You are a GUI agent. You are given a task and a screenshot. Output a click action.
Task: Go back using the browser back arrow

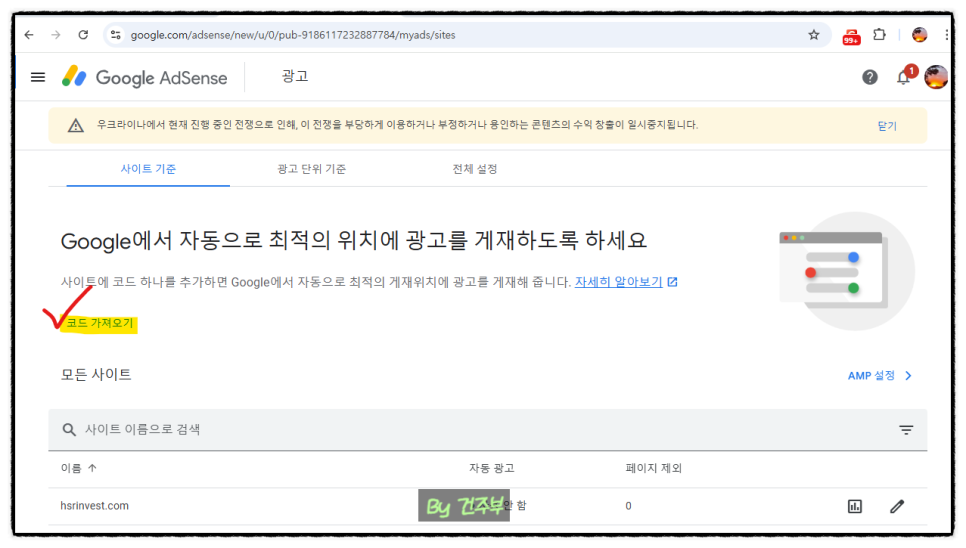point(29,35)
